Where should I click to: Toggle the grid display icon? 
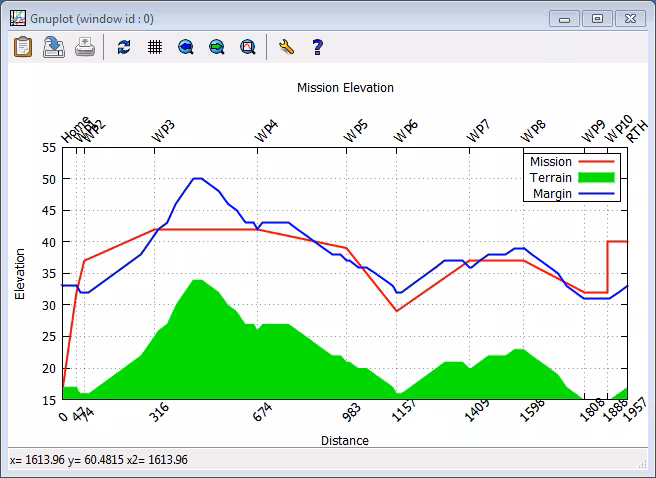pyautogui.click(x=155, y=47)
